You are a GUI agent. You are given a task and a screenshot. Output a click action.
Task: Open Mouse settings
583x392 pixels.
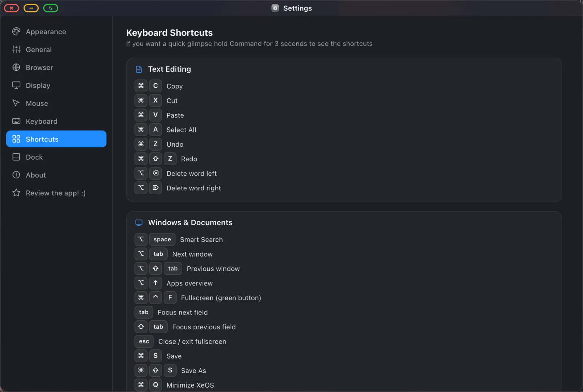click(56, 103)
